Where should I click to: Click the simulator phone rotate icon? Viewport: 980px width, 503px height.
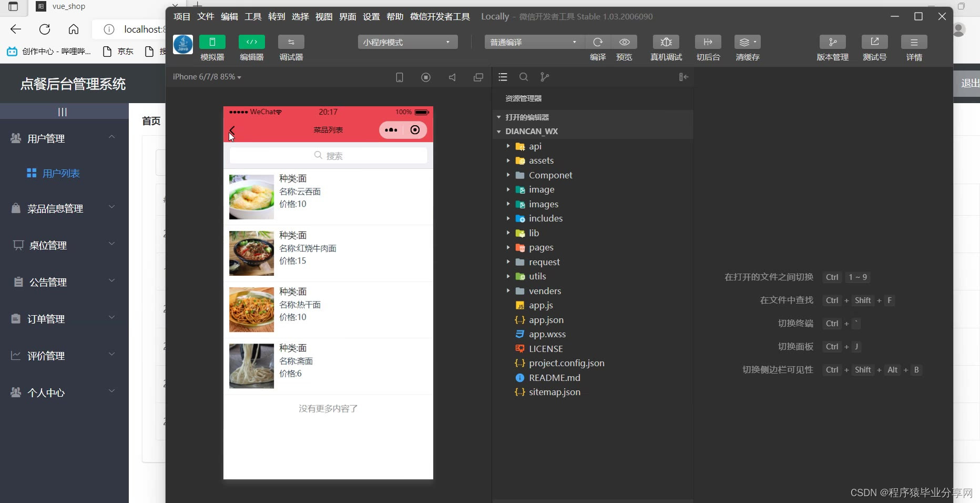(x=400, y=77)
